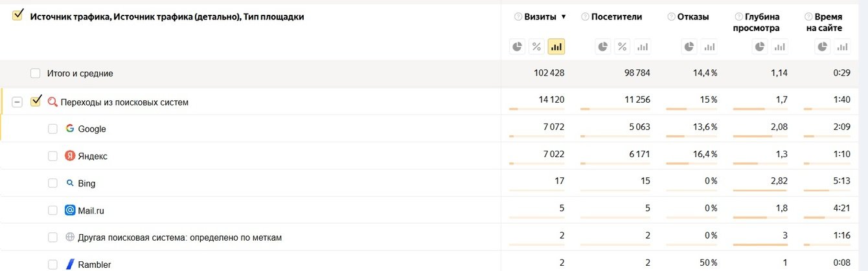868x271 pixels.
Task: Check the Яндекс row checkbox
Action: tap(53, 157)
